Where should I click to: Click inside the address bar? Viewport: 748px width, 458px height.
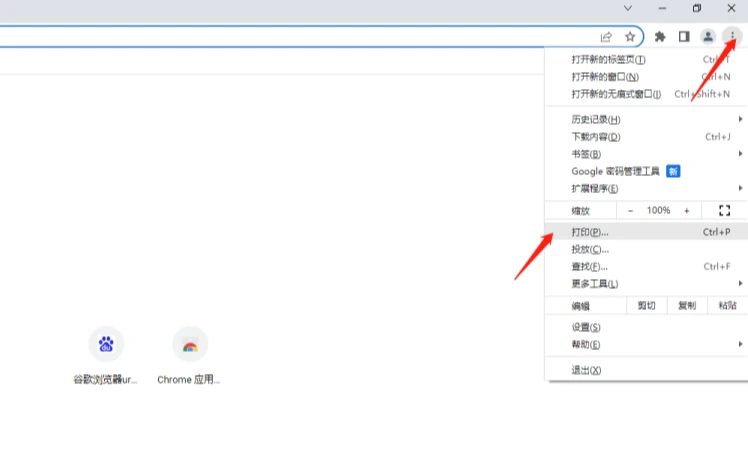click(x=296, y=37)
